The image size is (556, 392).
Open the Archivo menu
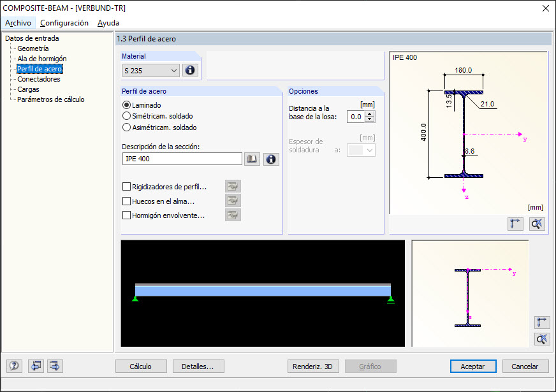tap(18, 23)
